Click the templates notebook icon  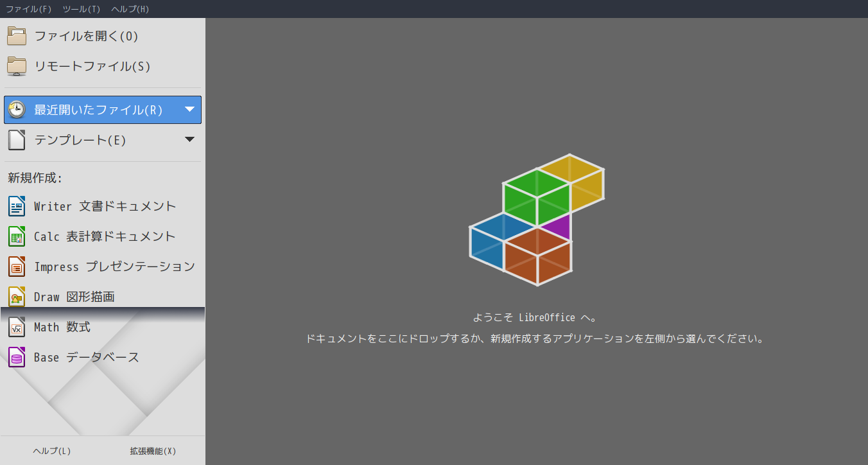[x=17, y=139]
